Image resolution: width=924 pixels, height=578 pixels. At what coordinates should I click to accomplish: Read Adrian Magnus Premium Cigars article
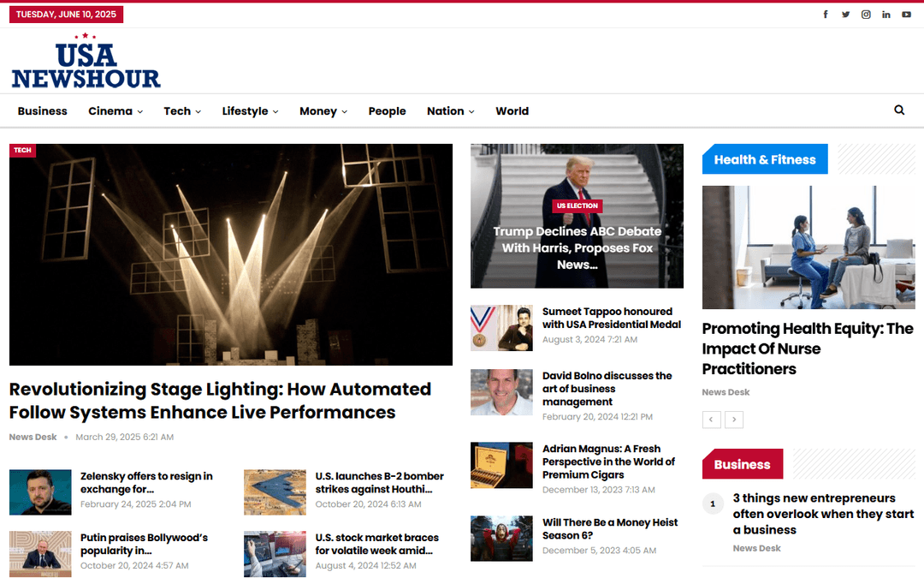click(609, 462)
